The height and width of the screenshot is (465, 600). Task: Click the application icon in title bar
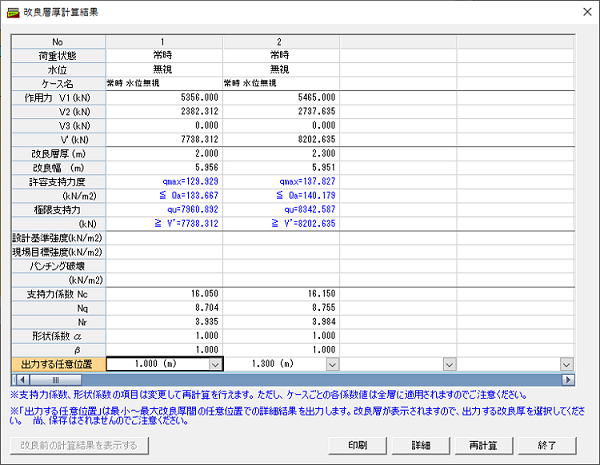12,10
